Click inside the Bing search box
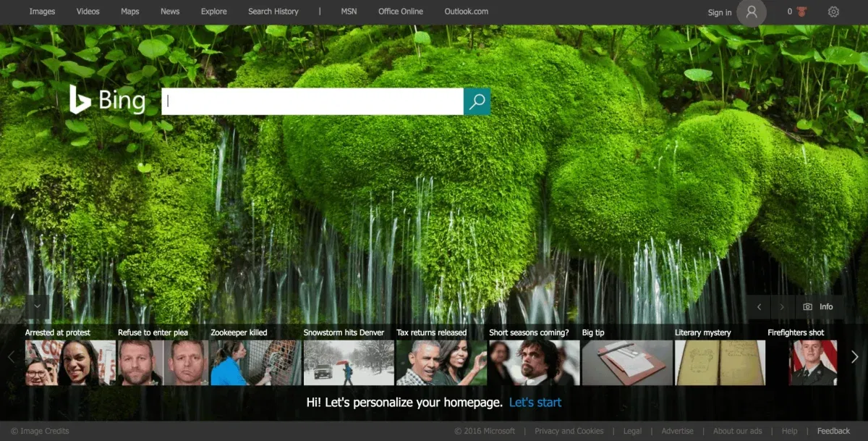Screen dimensions: 868x441 [x=312, y=101]
